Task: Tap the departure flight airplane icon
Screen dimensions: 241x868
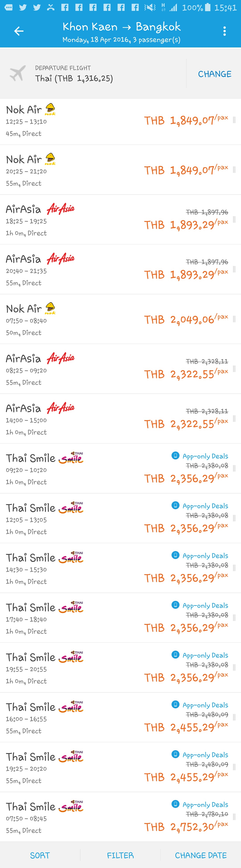Action: (x=18, y=73)
